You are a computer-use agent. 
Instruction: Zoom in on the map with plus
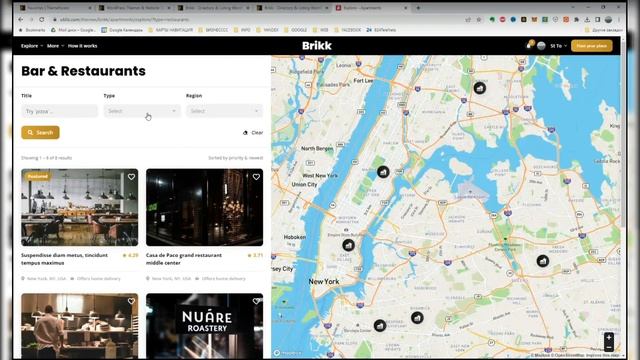609,338
